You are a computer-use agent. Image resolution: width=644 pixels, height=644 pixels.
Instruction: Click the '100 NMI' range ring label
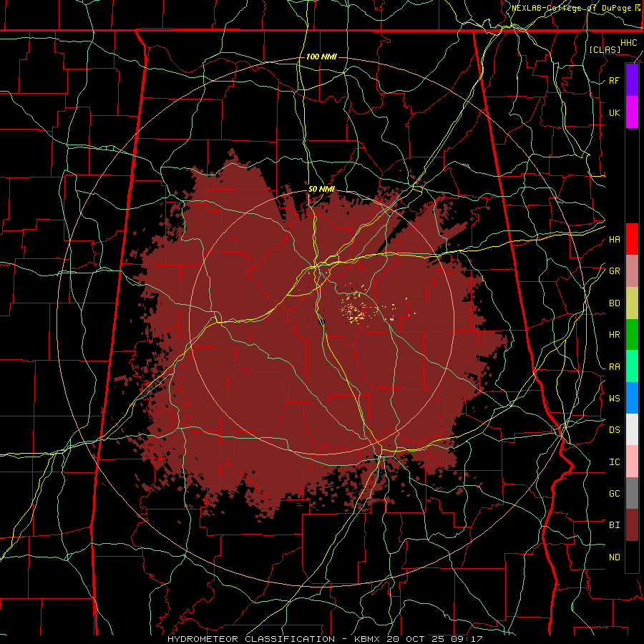[x=321, y=57]
